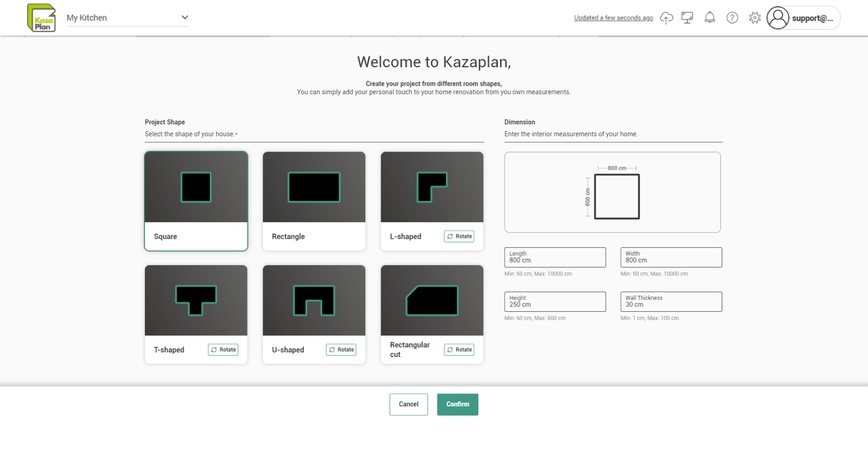Cancel the project setup
Viewport: 868px width, 463px height.
pyautogui.click(x=409, y=404)
